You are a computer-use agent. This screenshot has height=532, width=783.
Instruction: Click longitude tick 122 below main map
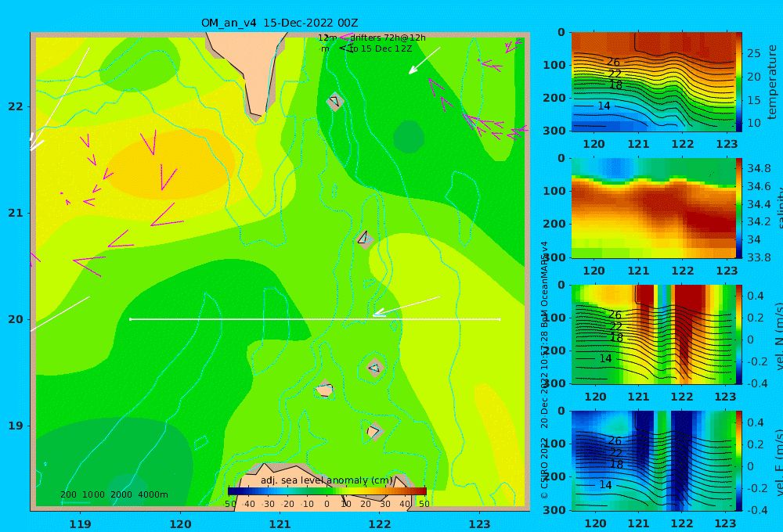point(380,524)
